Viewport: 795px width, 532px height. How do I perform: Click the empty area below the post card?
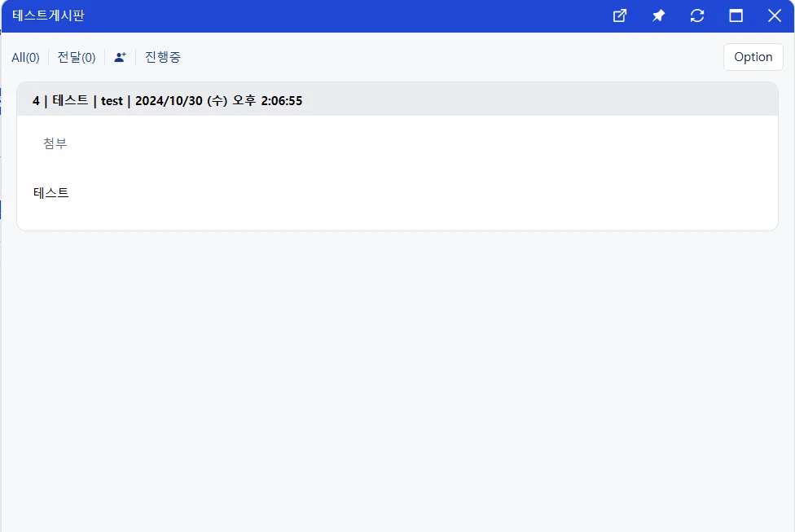[x=397, y=380]
